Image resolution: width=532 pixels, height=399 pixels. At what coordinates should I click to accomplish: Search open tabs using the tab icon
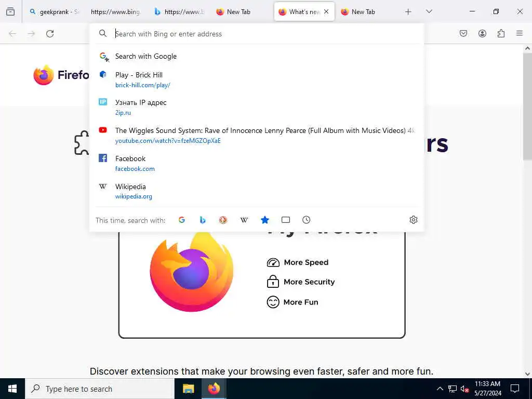[286, 220]
